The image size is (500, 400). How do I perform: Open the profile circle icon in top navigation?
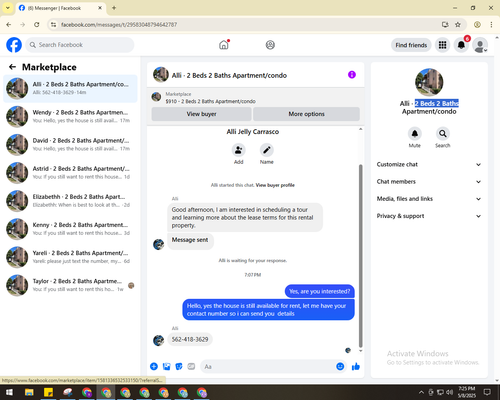(x=270, y=45)
